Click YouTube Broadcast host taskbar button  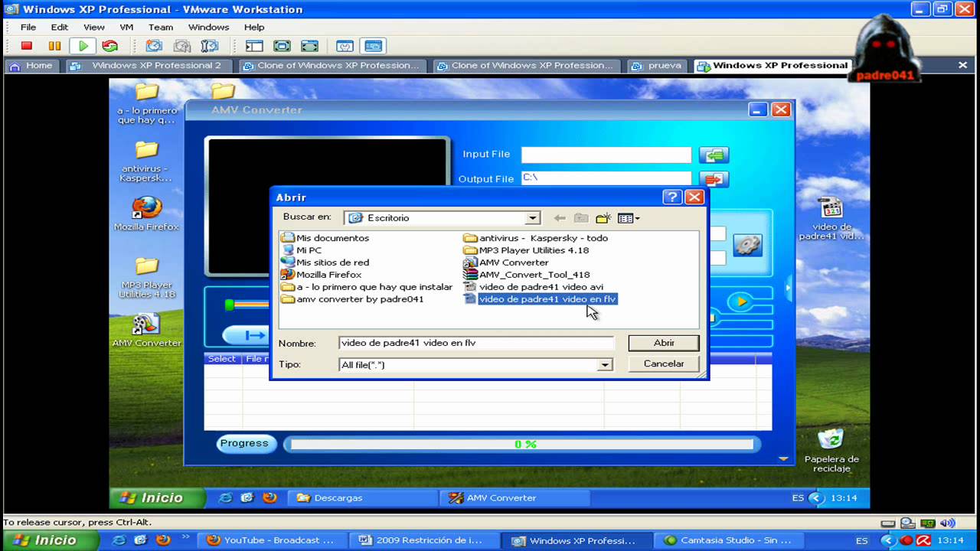(271, 540)
